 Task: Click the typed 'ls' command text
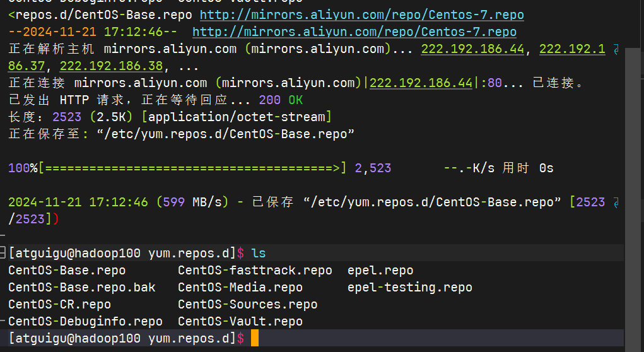point(259,253)
